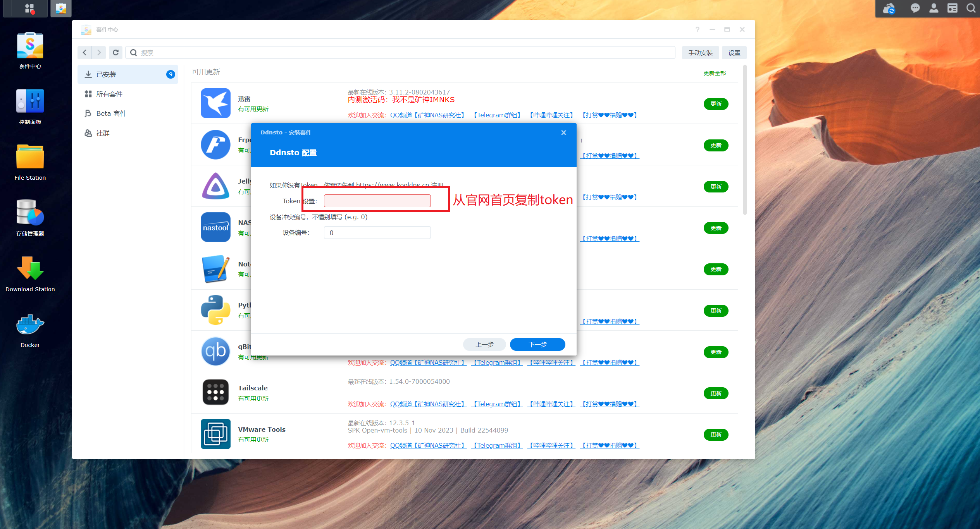This screenshot has width=980, height=529.
Task: Switch to the Beta 套件 section
Action: click(x=111, y=113)
